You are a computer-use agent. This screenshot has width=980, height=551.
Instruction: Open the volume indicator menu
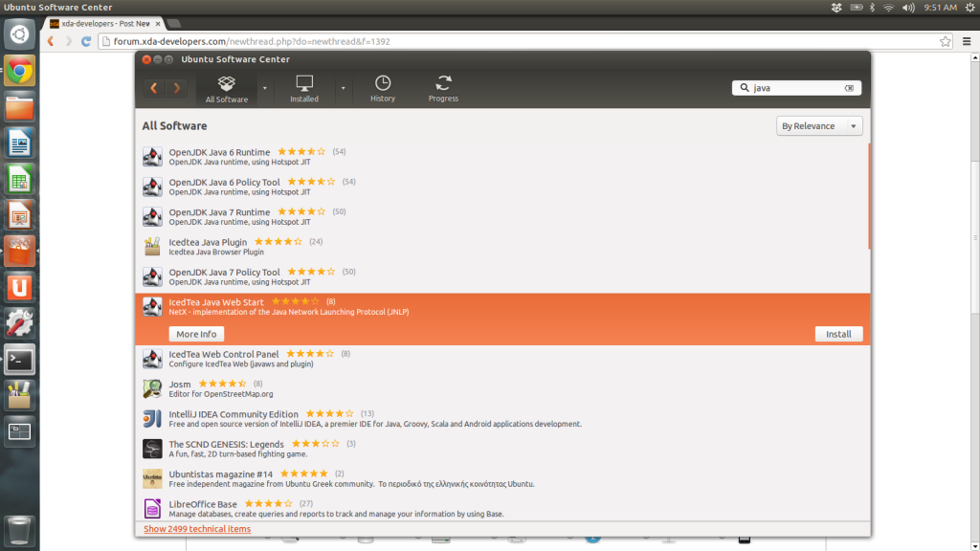pos(908,8)
